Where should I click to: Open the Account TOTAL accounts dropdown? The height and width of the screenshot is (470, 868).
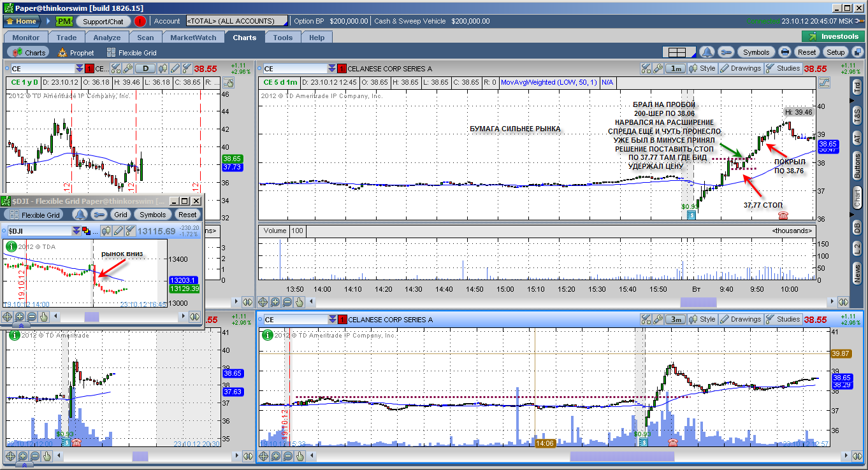tap(236, 21)
